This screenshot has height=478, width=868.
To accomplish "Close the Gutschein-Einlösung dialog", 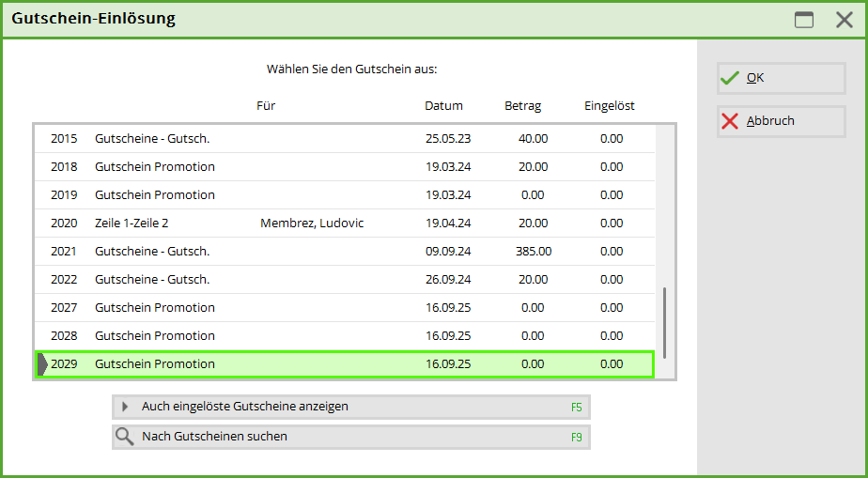I will (x=844, y=20).
